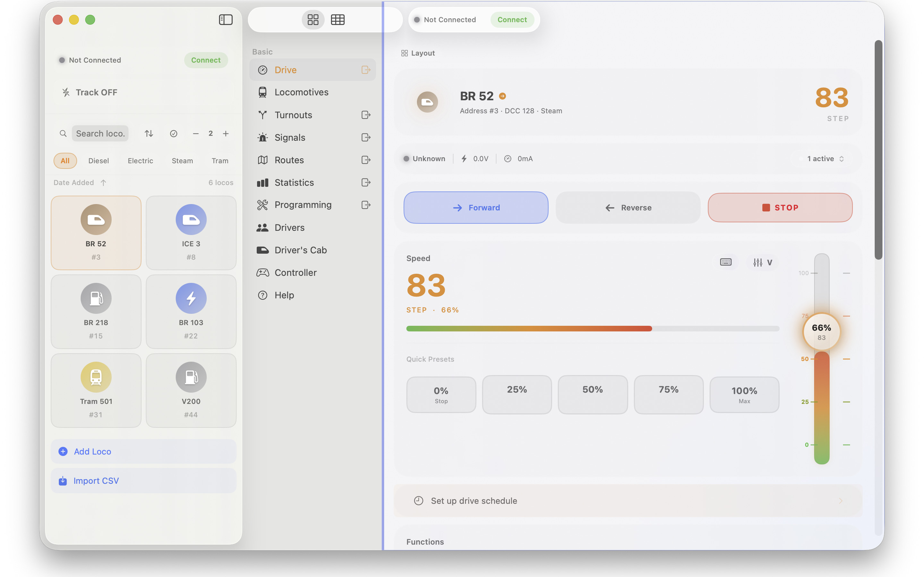Image resolution: width=924 pixels, height=577 pixels.
Task: Expand the Set up drive schedule row
Action: click(x=626, y=501)
